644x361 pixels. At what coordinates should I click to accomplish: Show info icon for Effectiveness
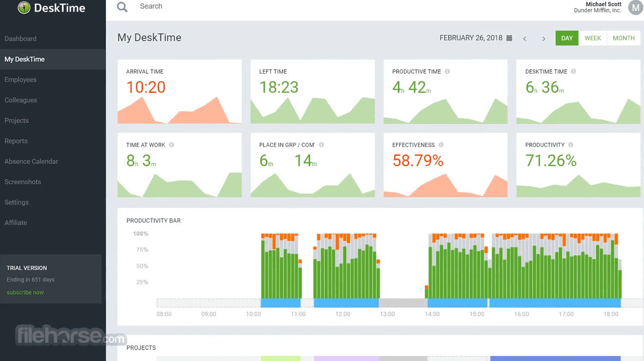pyautogui.click(x=441, y=145)
